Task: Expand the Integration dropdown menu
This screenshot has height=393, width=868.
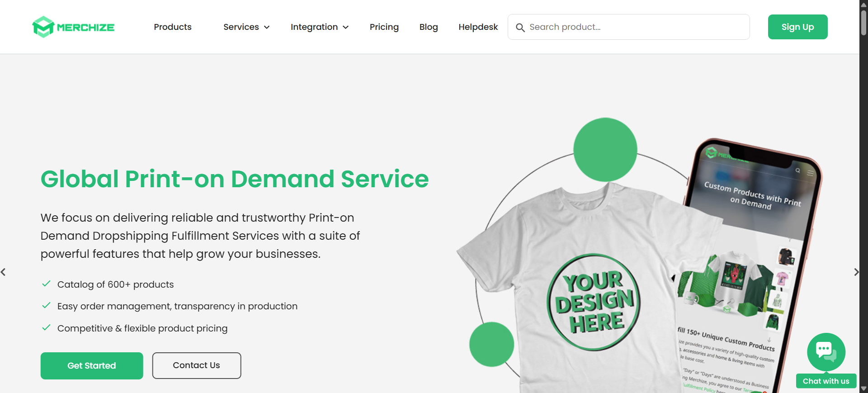Action: 320,27
